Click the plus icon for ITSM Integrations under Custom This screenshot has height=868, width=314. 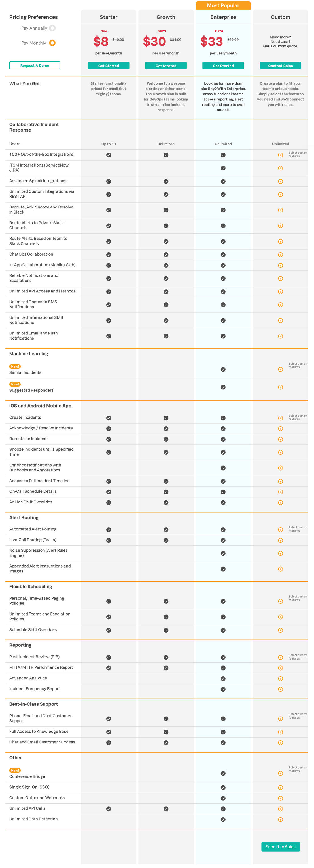tap(280, 168)
